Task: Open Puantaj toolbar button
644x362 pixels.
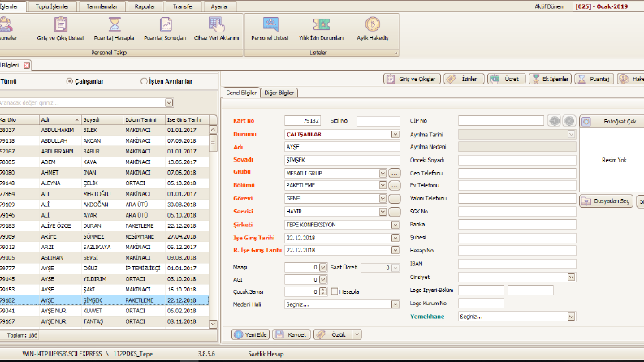Action: (594, 79)
